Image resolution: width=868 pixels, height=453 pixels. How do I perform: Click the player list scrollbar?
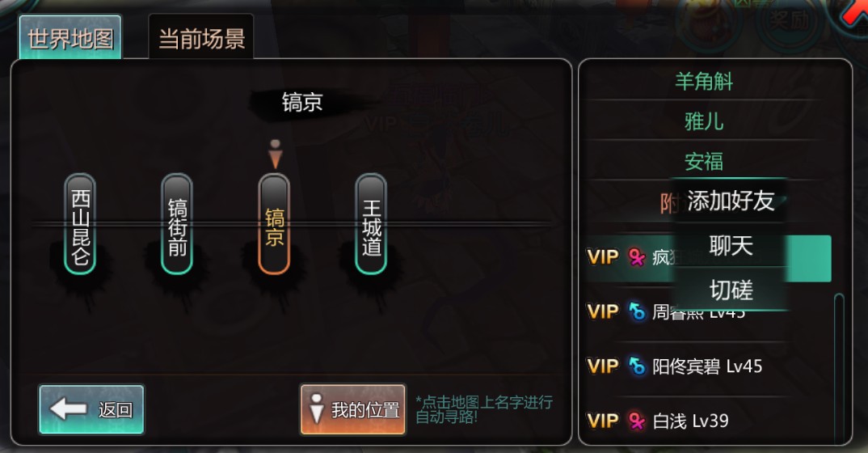pos(839,368)
